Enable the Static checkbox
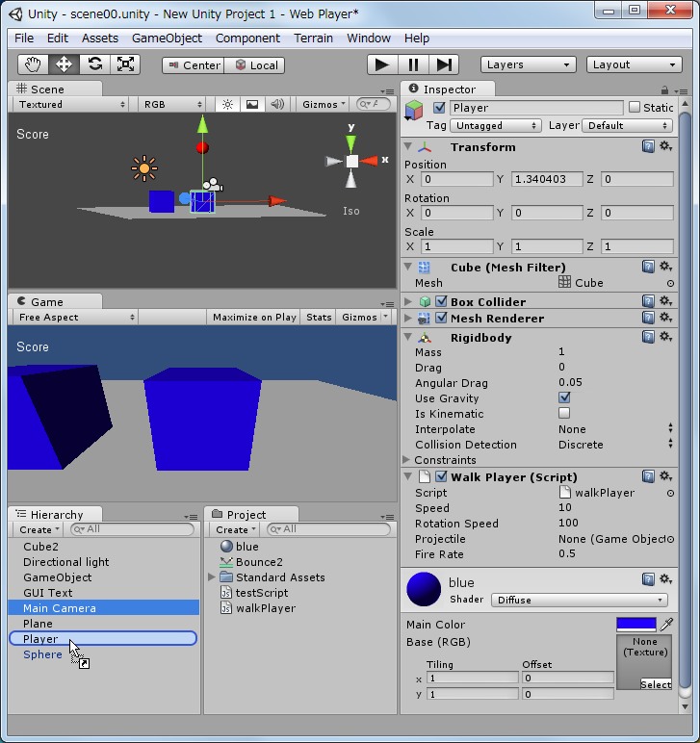Screen dimensions: 700x743 [634, 108]
